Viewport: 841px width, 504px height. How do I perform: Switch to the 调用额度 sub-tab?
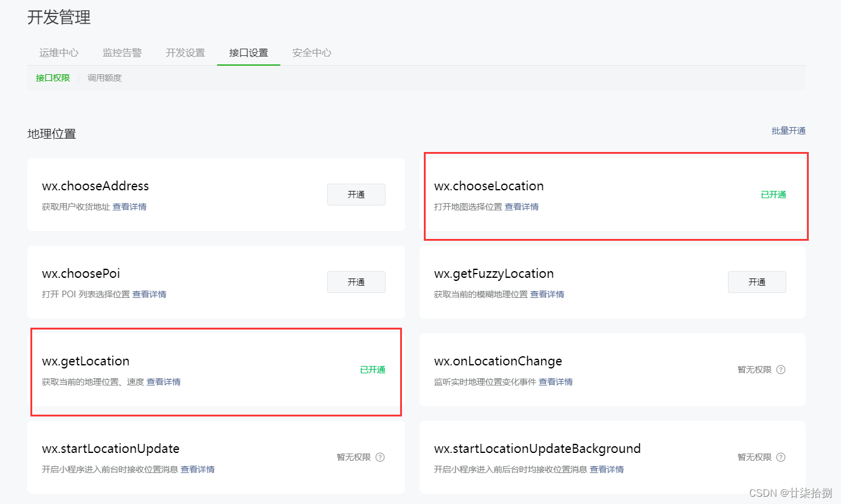105,78
